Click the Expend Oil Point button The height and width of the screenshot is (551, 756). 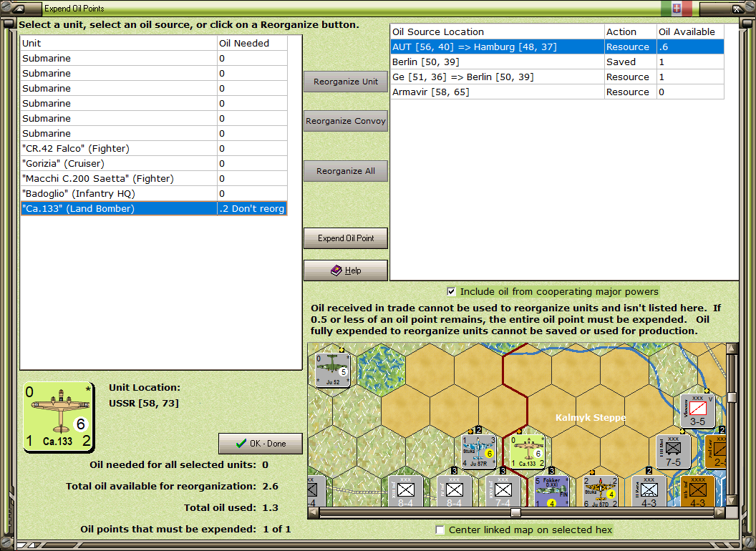(x=346, y=238)
